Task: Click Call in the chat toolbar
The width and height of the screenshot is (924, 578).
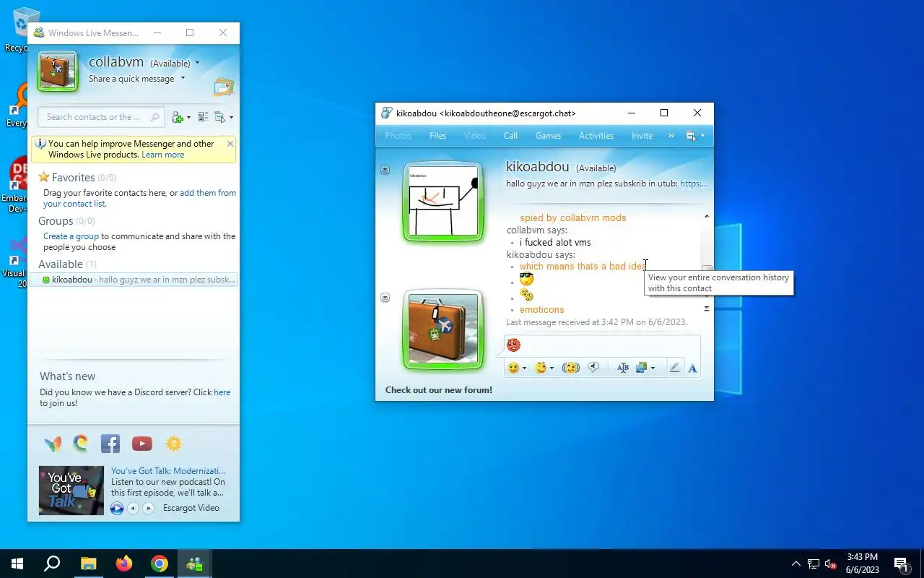Action: click(x=510, y=136)
